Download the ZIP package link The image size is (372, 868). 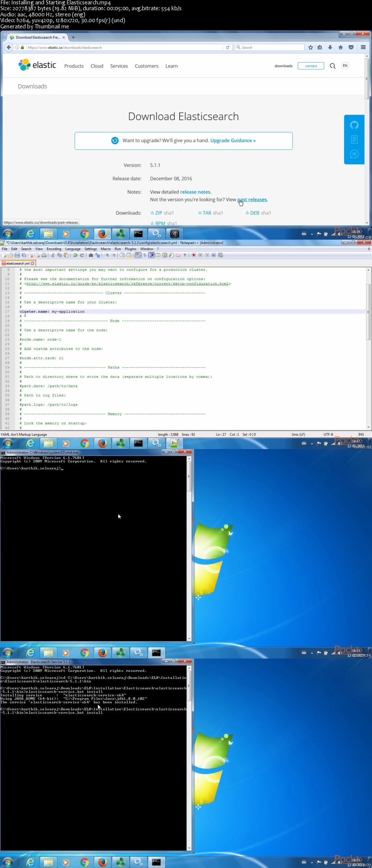point(157,213)
